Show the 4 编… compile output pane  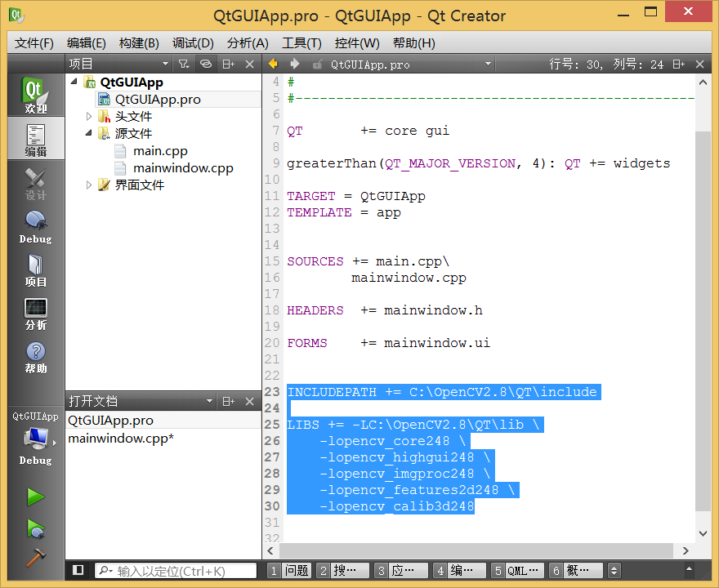coord(459,571)
